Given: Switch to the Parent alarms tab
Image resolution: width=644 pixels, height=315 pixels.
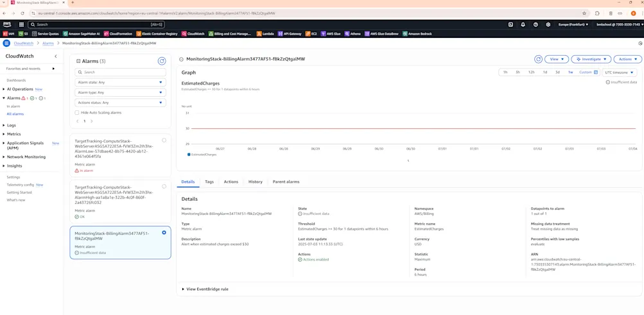Looking at the screenshot, I should coord(286,182).
